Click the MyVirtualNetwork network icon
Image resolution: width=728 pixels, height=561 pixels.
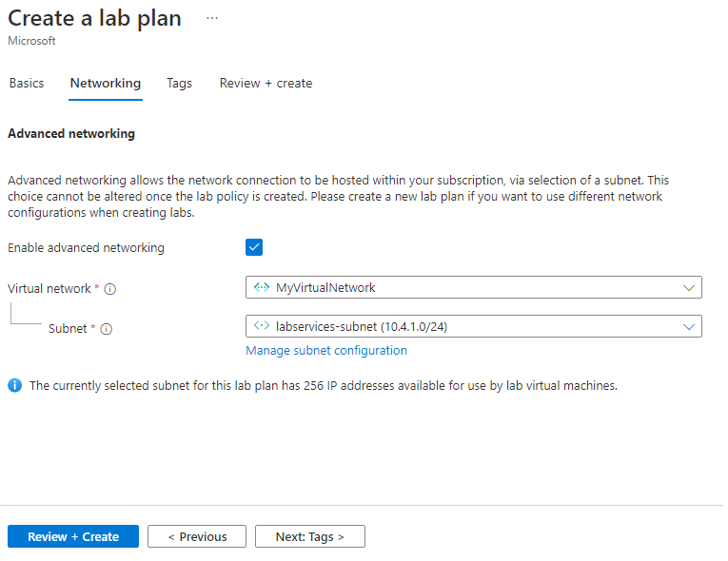point(262,287)
